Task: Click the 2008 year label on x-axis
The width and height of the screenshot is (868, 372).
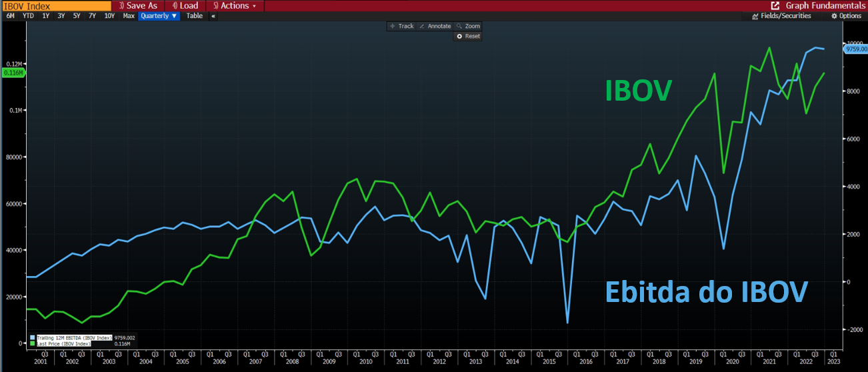Action: pos(292,361)
